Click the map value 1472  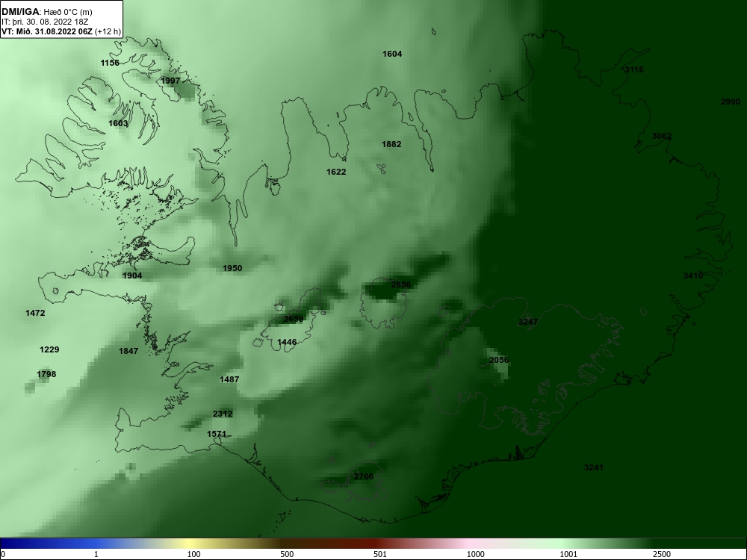(35, 313)
